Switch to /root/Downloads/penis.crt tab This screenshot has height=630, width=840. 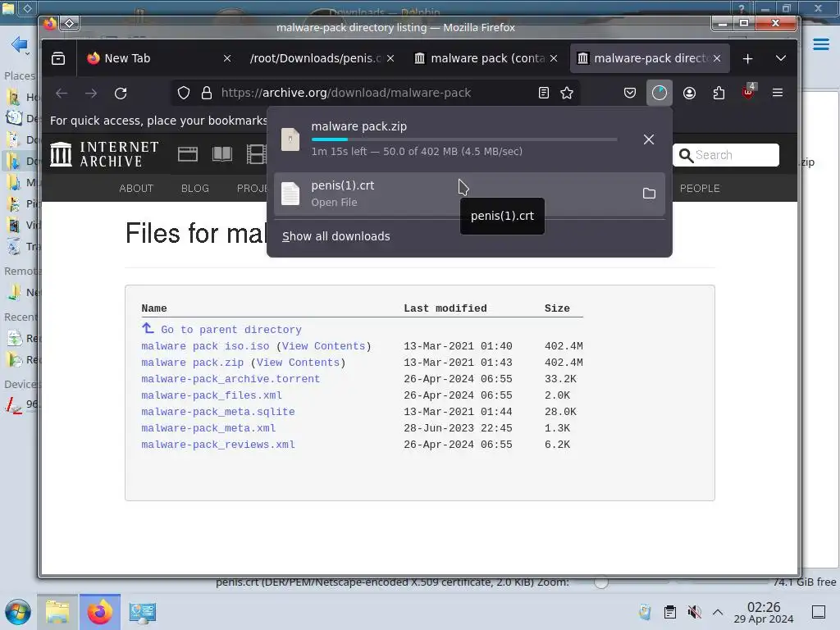(322, 58)
